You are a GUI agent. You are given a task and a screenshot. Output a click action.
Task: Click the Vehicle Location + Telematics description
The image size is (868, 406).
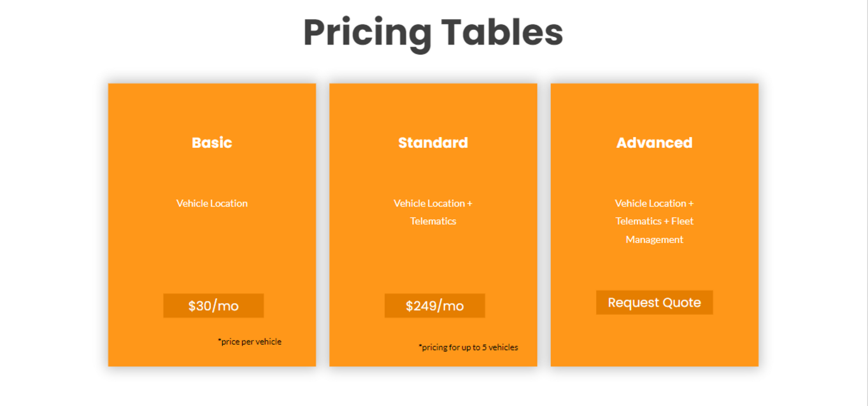point(433,212)
